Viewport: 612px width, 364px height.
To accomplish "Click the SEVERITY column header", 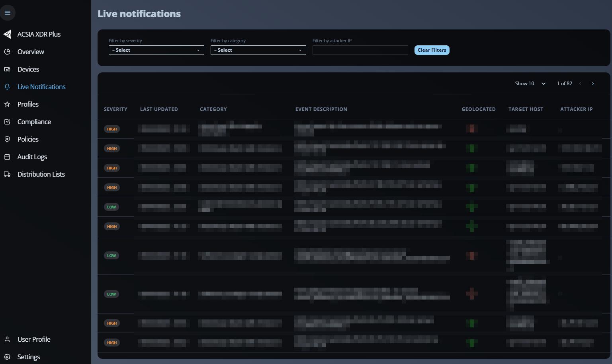I will coord(115,109).
